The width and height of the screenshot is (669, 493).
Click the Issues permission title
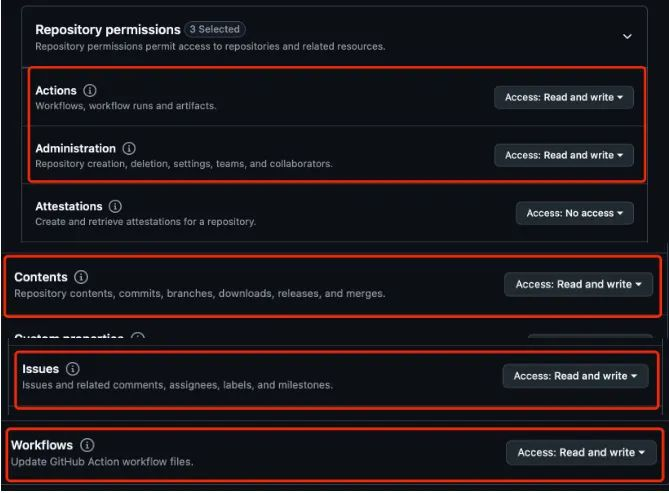tap(40, 369)
